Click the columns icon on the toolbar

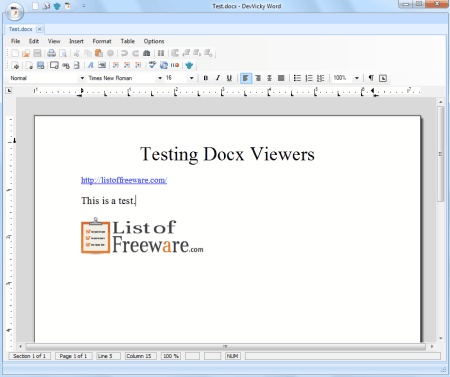[x=161, y=53]
